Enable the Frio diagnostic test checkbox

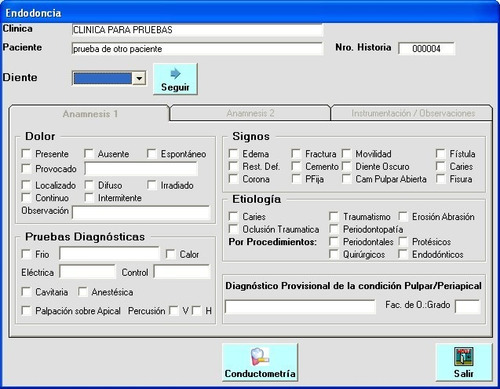pos(26,254)
